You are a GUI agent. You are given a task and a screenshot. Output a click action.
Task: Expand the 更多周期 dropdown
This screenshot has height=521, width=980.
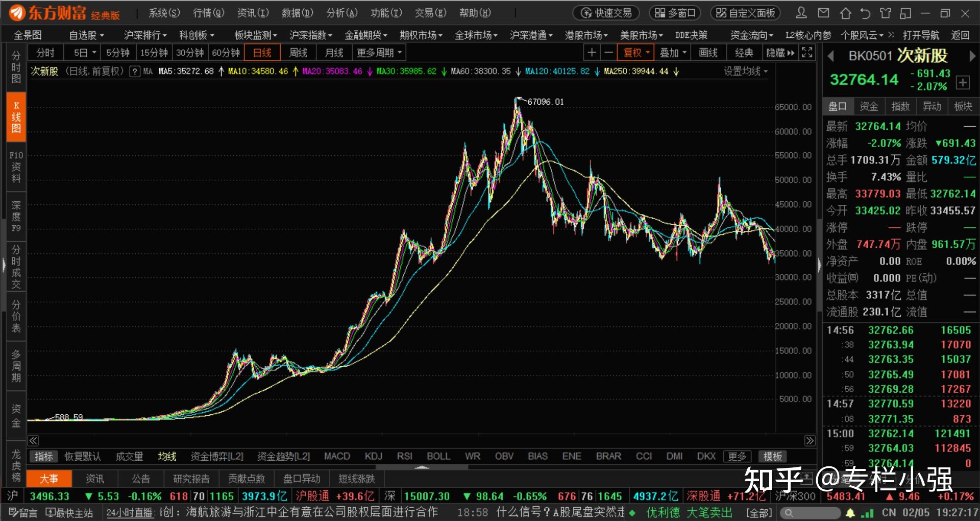pos(379,53)
